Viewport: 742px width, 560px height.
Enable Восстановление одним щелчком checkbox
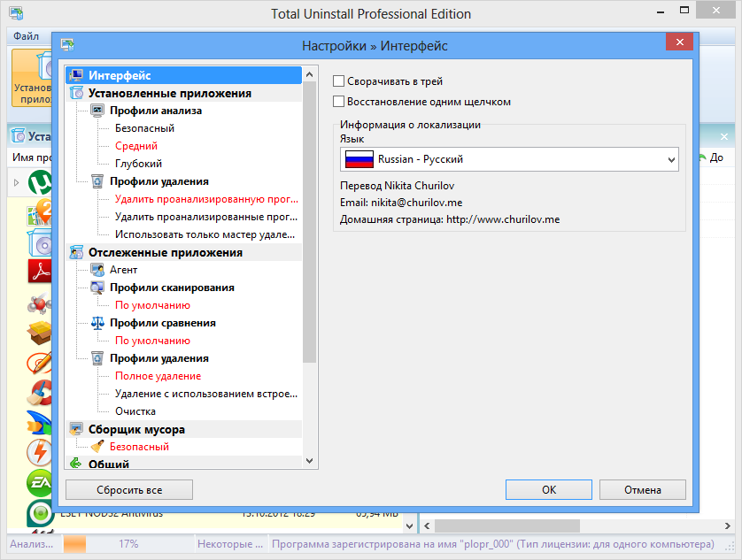(x=338, y=102)
